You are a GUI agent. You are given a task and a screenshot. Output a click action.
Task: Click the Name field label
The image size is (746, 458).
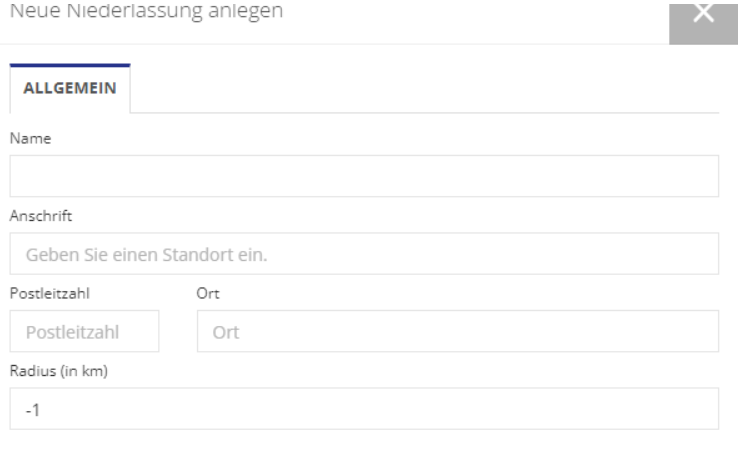click(x=30, y=138)
